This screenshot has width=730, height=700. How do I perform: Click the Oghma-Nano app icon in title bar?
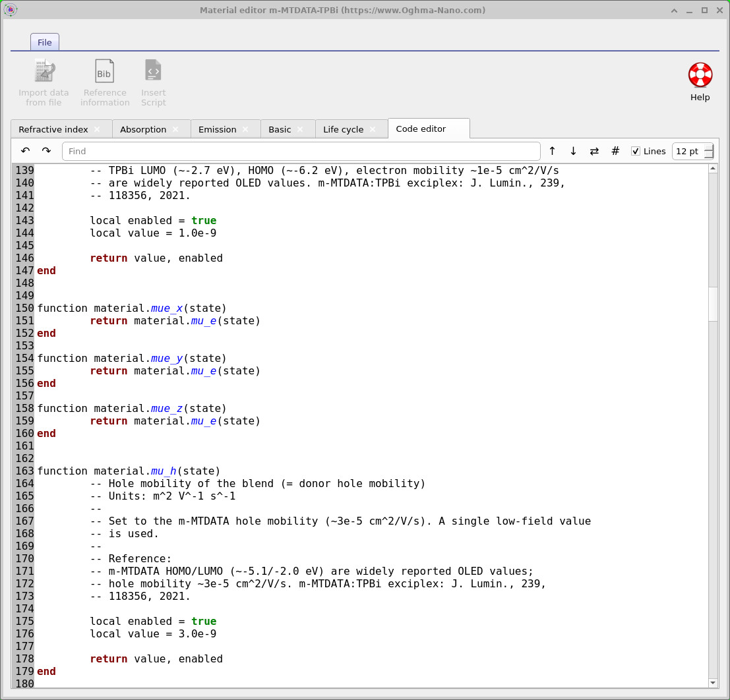pos(11,10)
